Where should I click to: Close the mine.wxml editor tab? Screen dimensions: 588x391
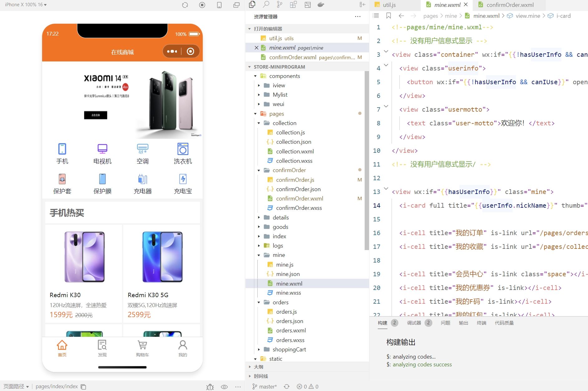(x=466, y=5)
